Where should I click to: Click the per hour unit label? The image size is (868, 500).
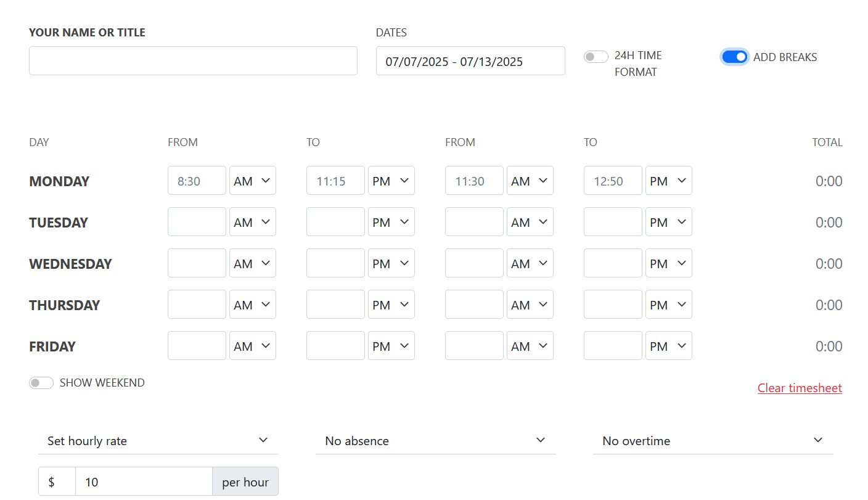245,482
